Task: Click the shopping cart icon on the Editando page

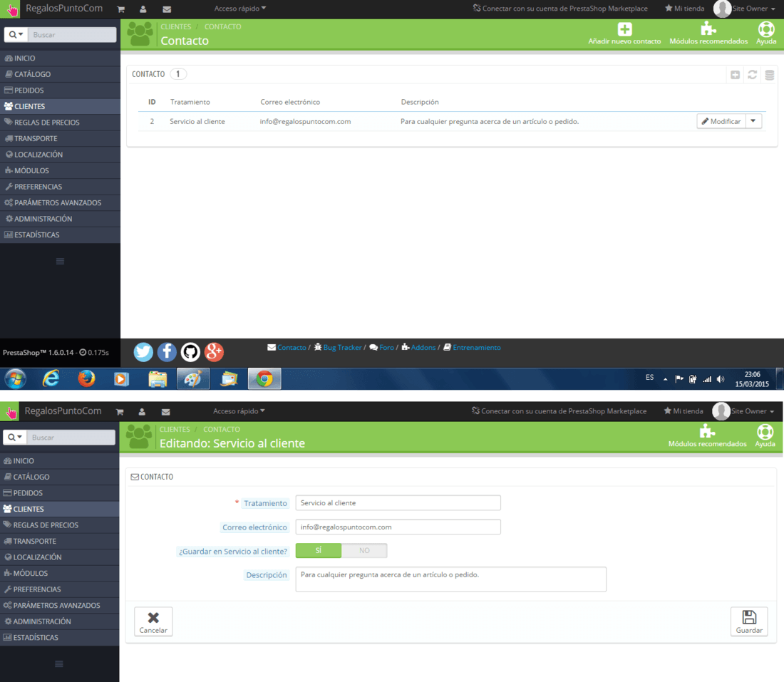Action: 120,411
